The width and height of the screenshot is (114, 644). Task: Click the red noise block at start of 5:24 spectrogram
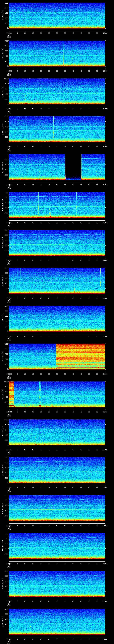click(11, 394)
